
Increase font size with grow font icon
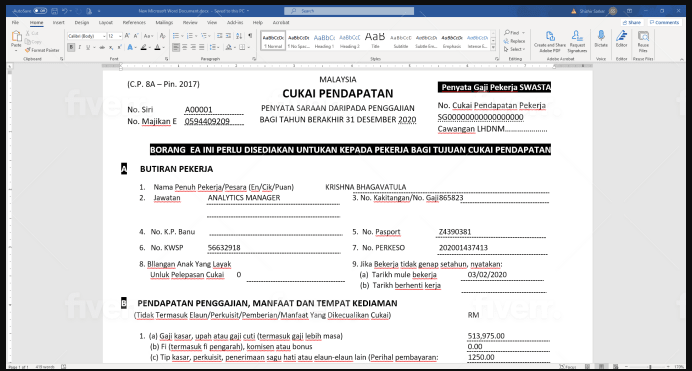127,36
